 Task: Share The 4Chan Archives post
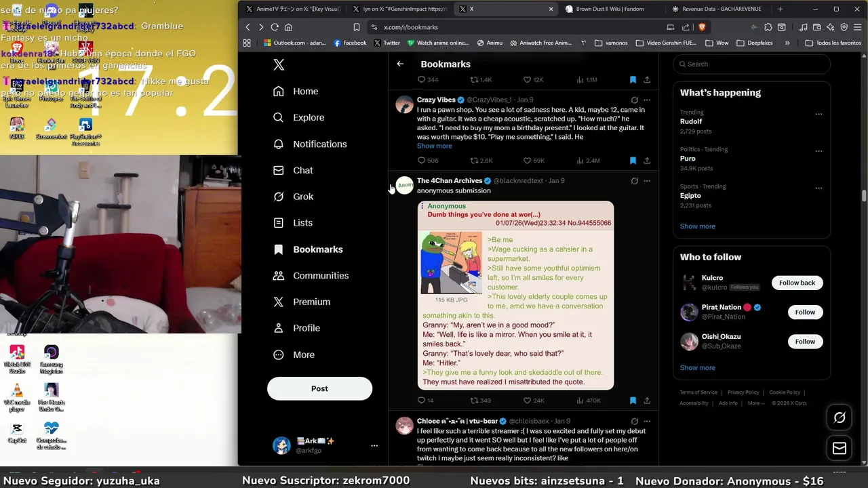click(x=647, y=401)
